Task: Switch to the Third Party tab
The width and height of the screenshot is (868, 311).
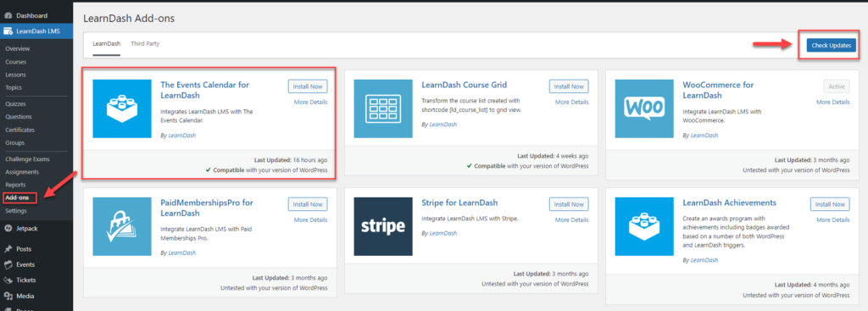Action: (145, 44)
